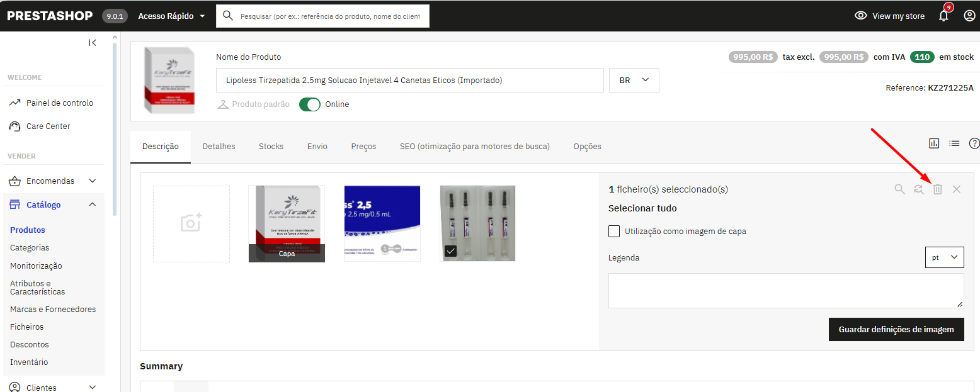Open the Acesso Rápido dropdown
This screenshot has width=980, height=392.
pyautogui.click(x=171, y=16)
